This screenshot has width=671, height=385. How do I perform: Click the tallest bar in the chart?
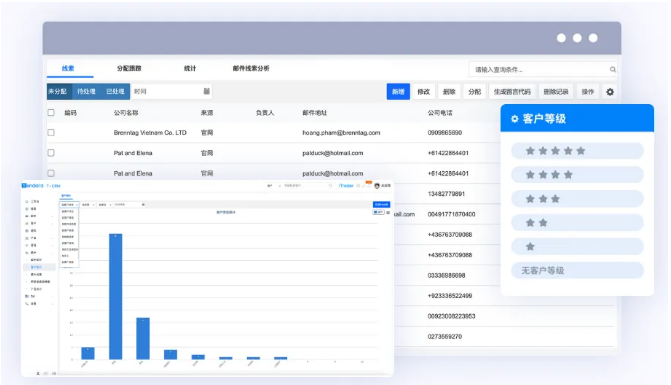click(x=116, y=296)
